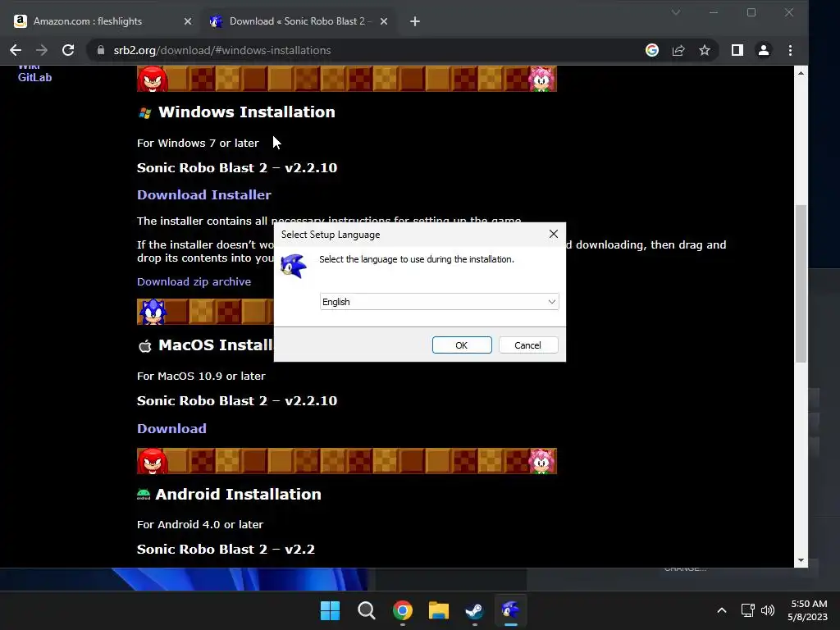The image size is (840, 630).
Task: Click the Android Installation heading
Action: tap(239, 494)
